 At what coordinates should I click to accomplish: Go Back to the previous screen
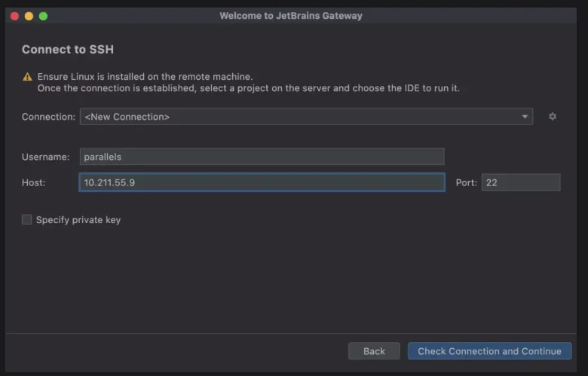click(374, 351)
